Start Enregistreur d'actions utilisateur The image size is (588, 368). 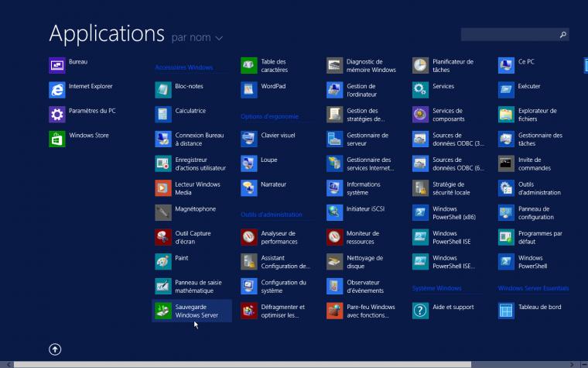pos(163,163)
